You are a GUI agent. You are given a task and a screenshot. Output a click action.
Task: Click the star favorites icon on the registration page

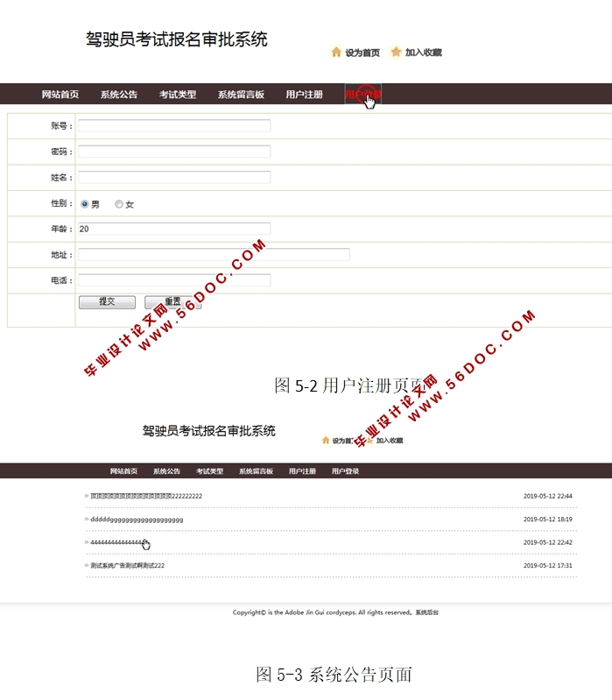tap(396, 53)
